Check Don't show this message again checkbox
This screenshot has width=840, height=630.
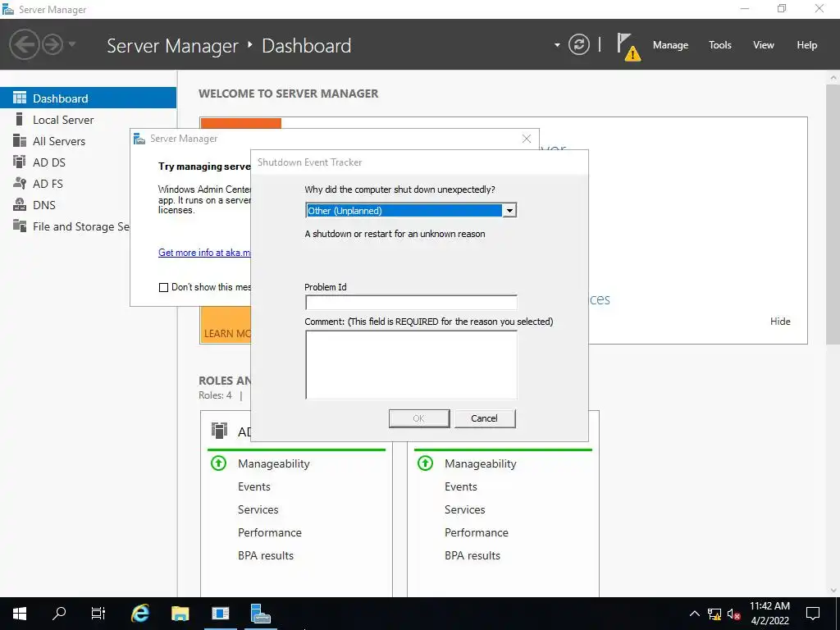[x=163, y=288]
